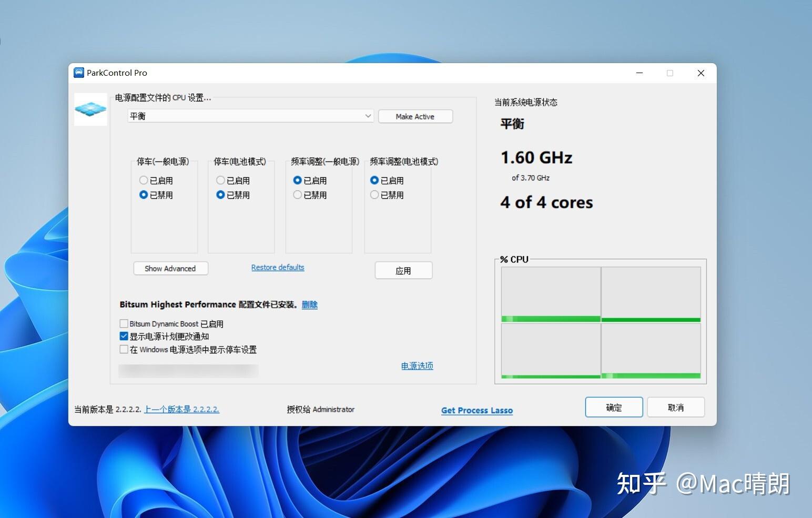
Task: Minimize the ParkControl Pro window
Action: 640,73
